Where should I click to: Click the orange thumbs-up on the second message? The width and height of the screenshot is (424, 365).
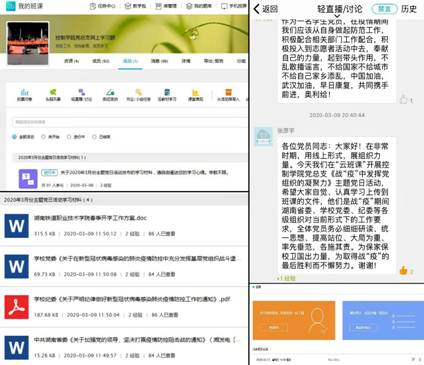click(404, 270)
